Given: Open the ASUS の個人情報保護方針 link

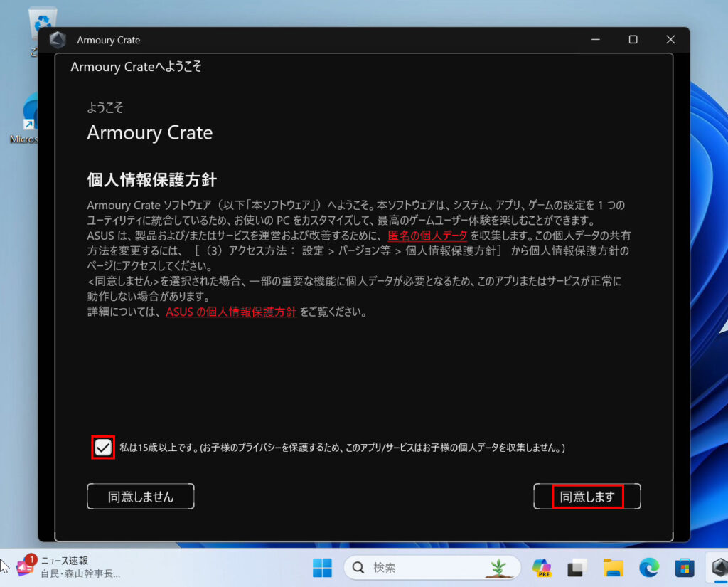Looking at the screenshot, I should 231,312.
